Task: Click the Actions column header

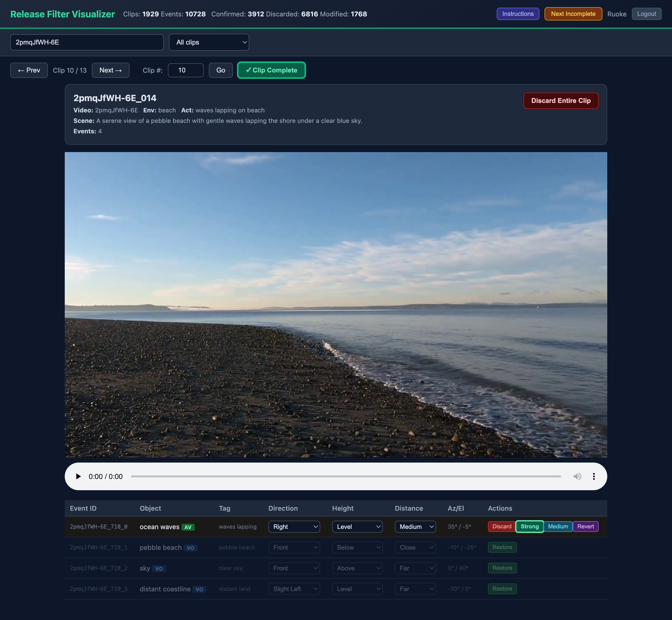Action: 500,508
